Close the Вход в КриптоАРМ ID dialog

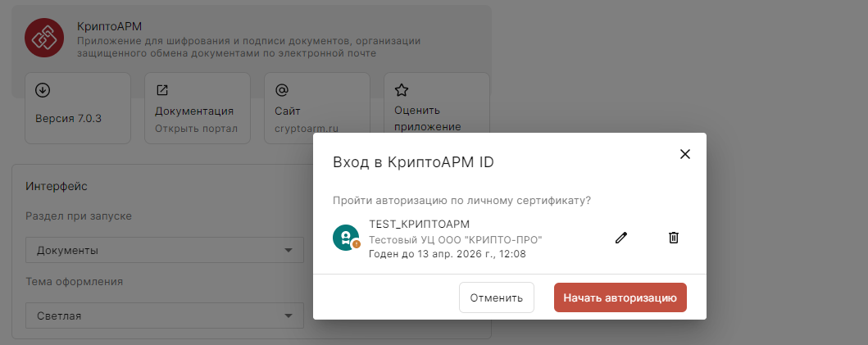[684, 155]
